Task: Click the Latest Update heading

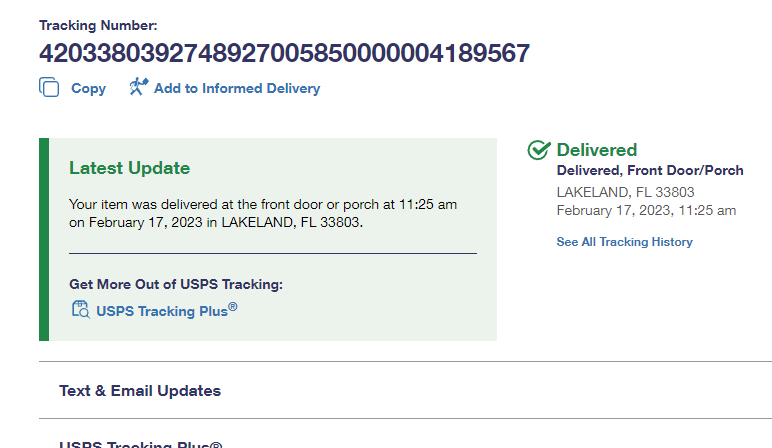Action: [129, 168]
